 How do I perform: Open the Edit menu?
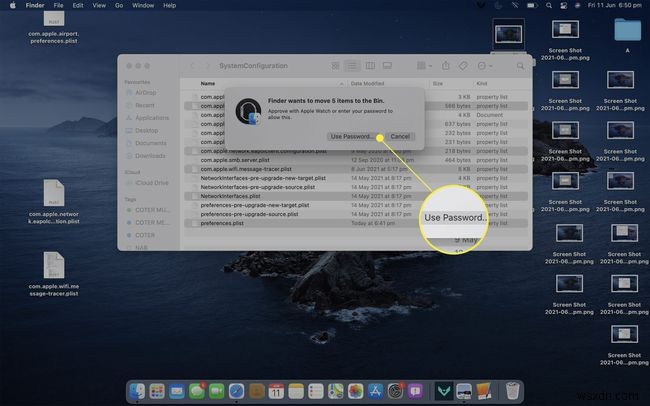[x=78, y=5]
